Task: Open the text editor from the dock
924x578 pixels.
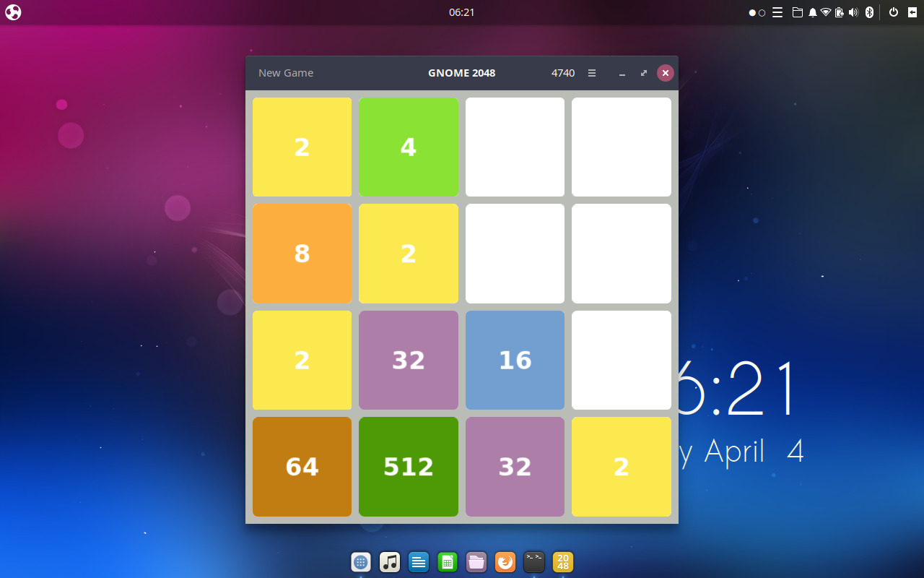Action: (x=419, y=562)
